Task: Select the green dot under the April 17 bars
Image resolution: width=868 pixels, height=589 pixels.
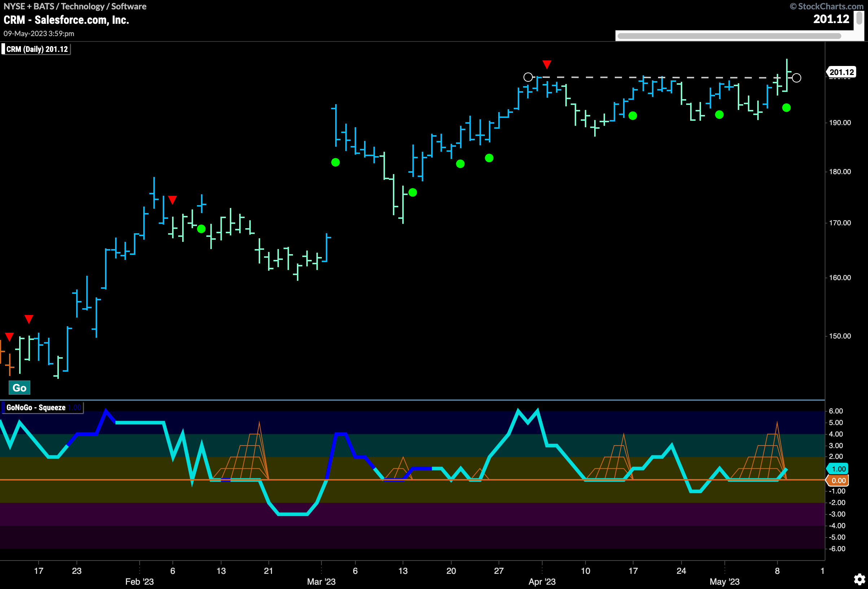Action: (633, 116)
